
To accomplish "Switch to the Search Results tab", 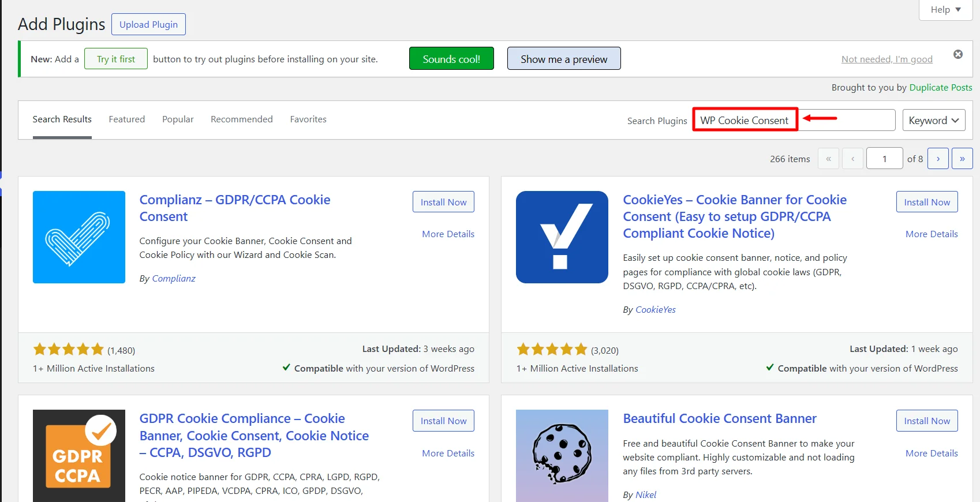I will pos(62,119).
